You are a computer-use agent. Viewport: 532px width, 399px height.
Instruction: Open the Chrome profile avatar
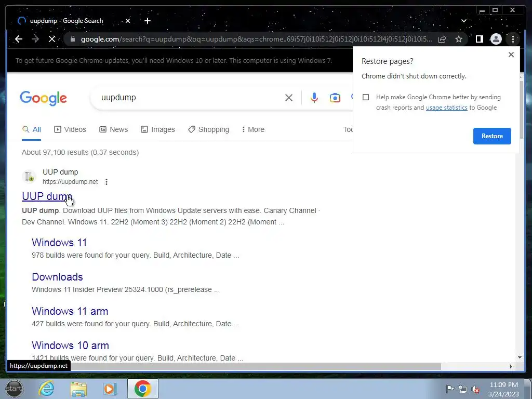coord(496,39)
